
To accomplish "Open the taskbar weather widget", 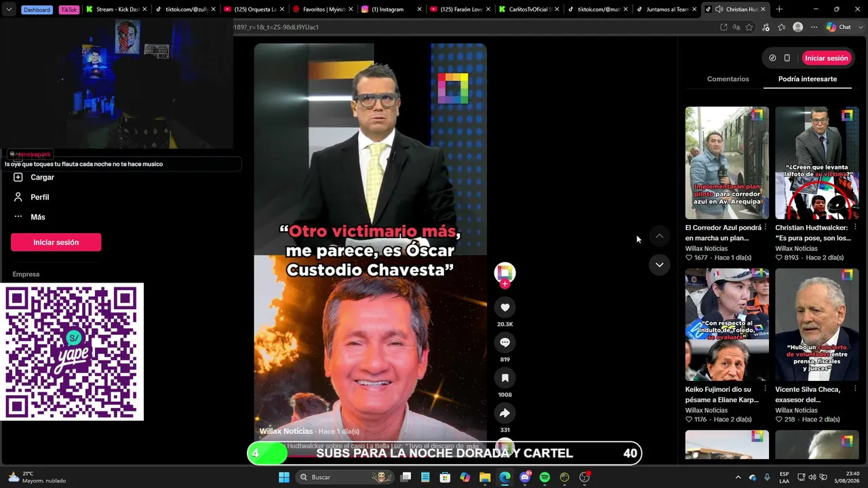I will (37, 477).
